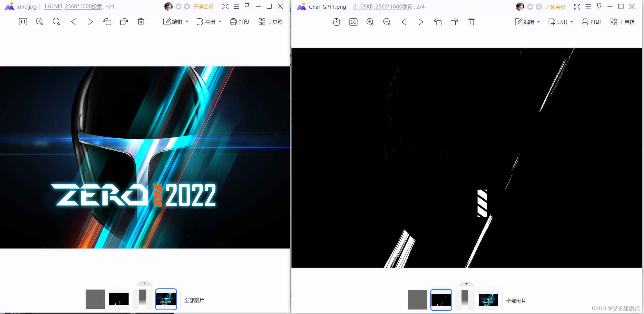The image size is (644, 314).
Task: Collapse thumbnail strip in Char_GPT1.png window
Action: 467,284
